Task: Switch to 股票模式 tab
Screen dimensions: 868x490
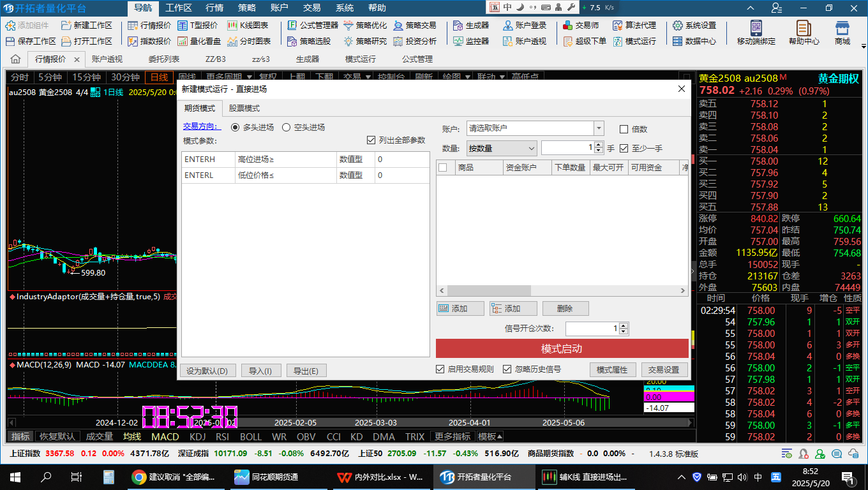Action: pos(244,108)
